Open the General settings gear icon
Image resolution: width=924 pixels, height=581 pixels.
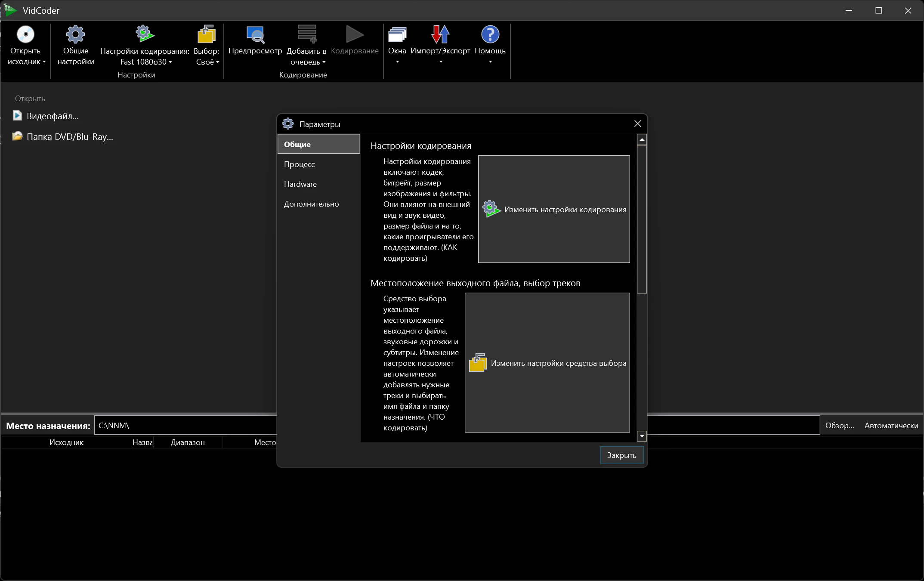[75, 35]
